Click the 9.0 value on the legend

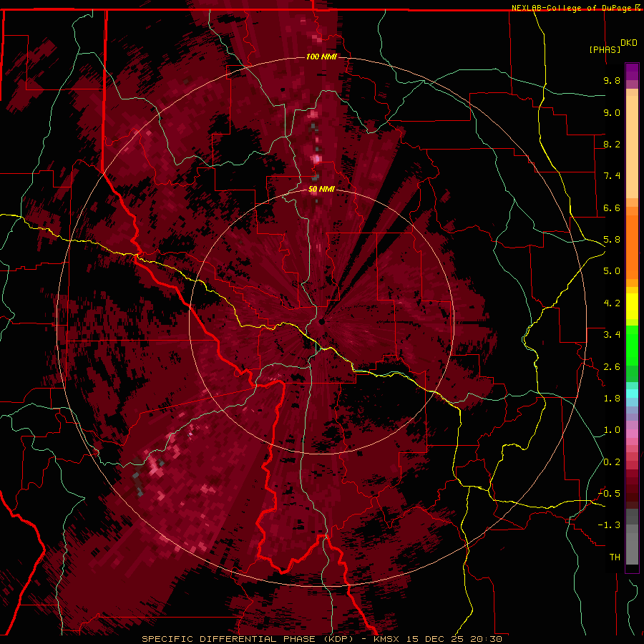point(612,112)
